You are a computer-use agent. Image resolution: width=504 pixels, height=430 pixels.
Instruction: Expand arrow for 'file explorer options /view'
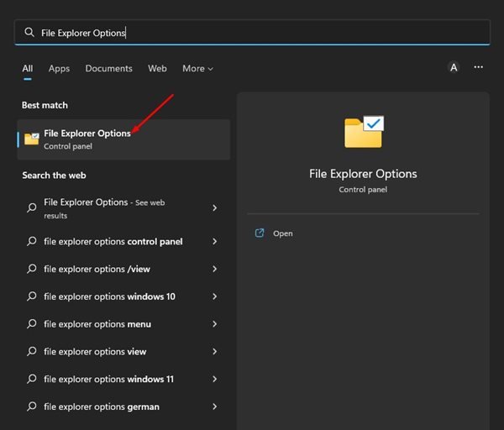pos(215,269)
